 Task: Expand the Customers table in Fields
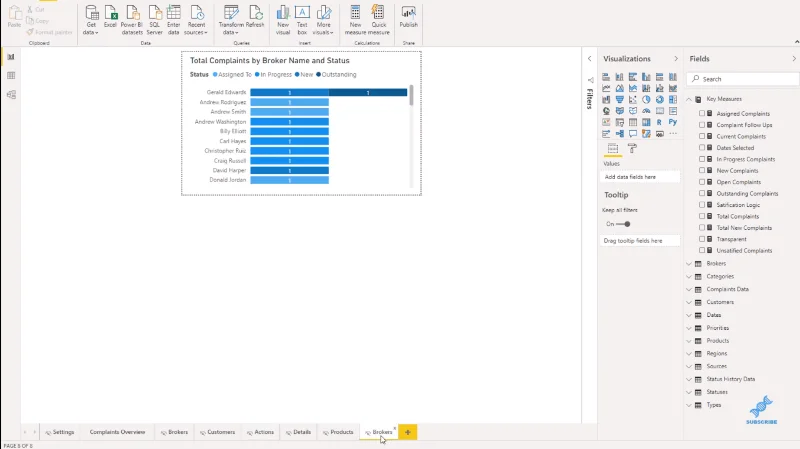[x=689, y=302]
